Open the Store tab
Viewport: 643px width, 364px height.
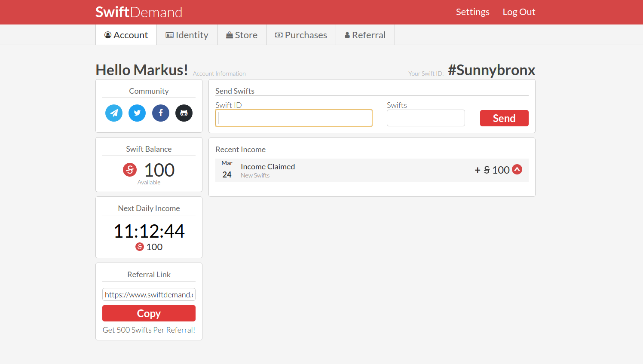click(242, 35)
